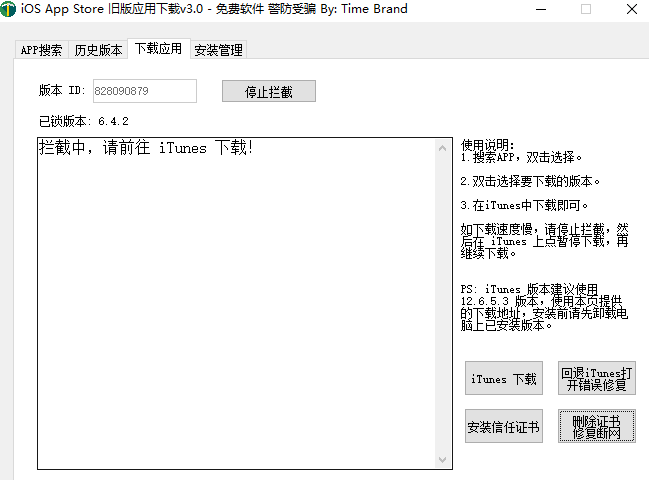Viewport: 649px width, 480px height.
Task: Click the 版本 ID: label
Action: (x=62, y=90)
